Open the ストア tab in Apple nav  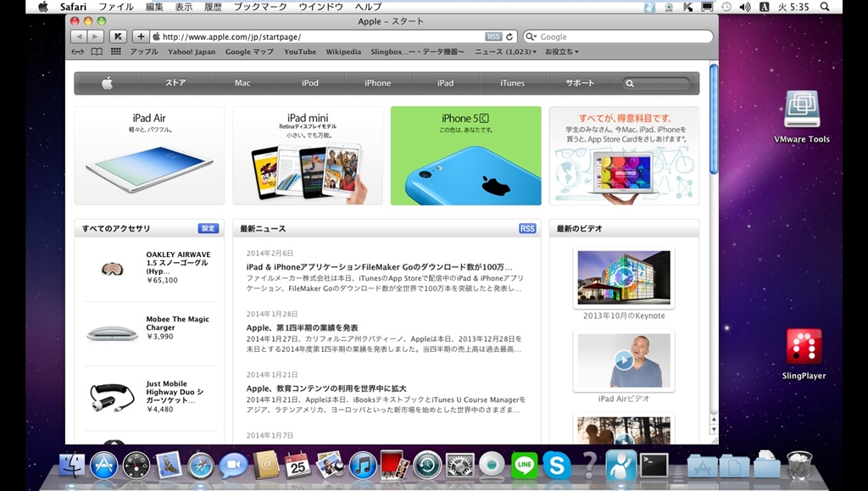[x=175, y=83]
